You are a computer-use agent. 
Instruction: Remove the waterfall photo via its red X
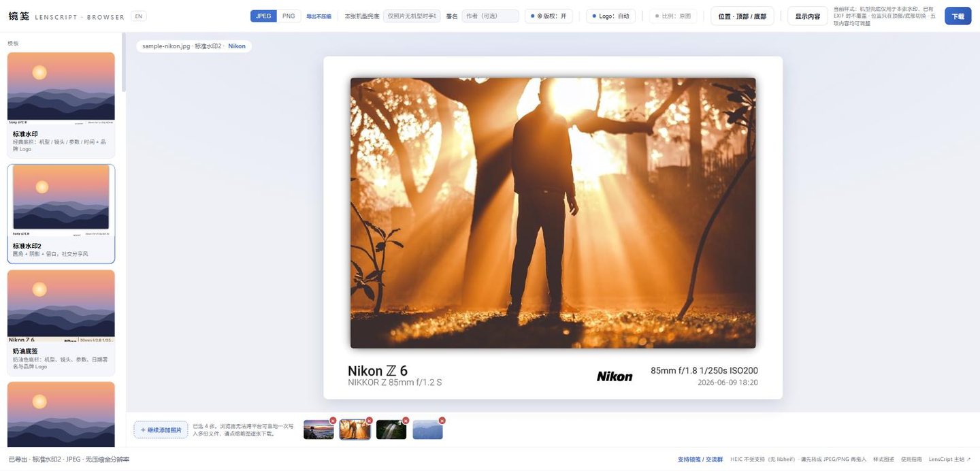click(406, 421)
